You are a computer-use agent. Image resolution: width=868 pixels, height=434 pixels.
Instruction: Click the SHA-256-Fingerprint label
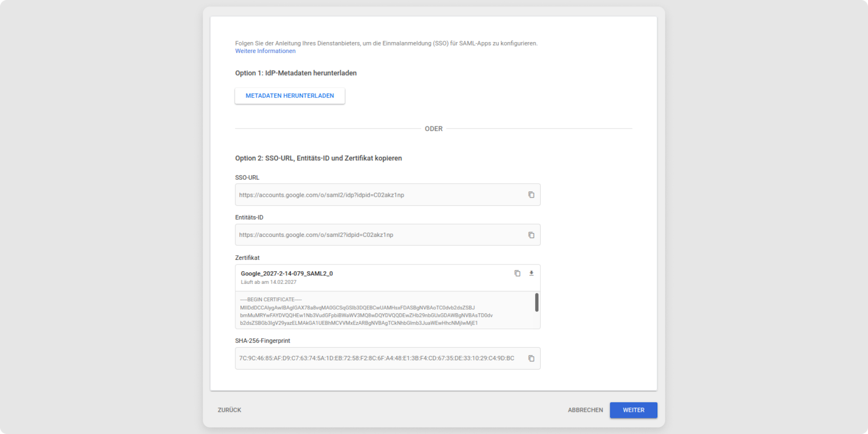(x=263, y=341)
